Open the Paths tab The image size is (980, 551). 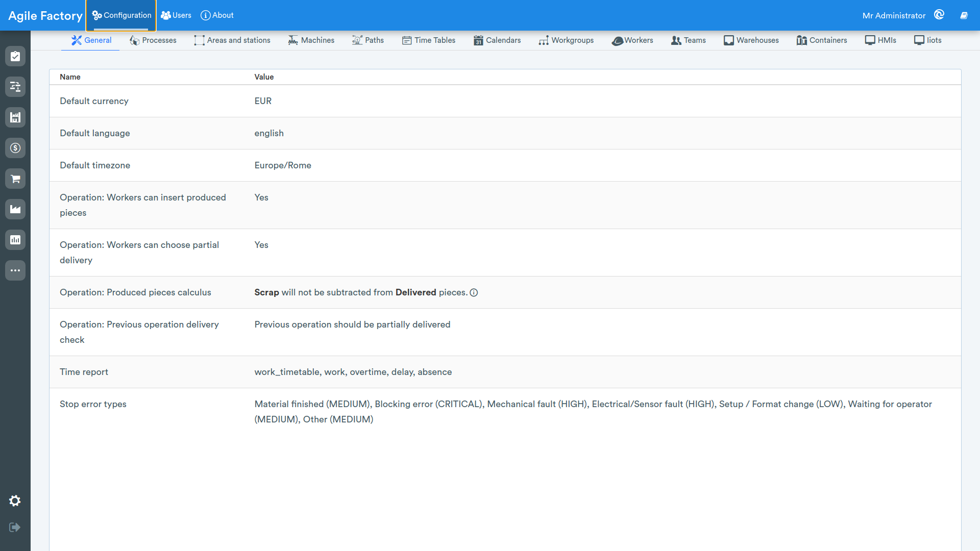click(368, 40)
